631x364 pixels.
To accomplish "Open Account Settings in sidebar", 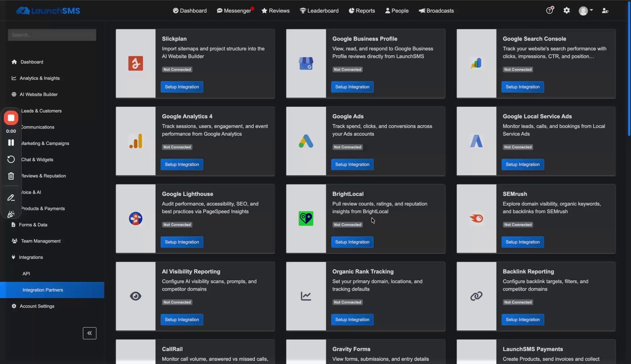I will click(52, 306).
